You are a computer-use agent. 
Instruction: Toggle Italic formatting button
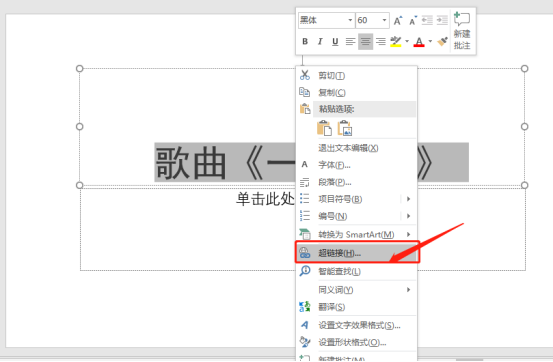[320, 42]
